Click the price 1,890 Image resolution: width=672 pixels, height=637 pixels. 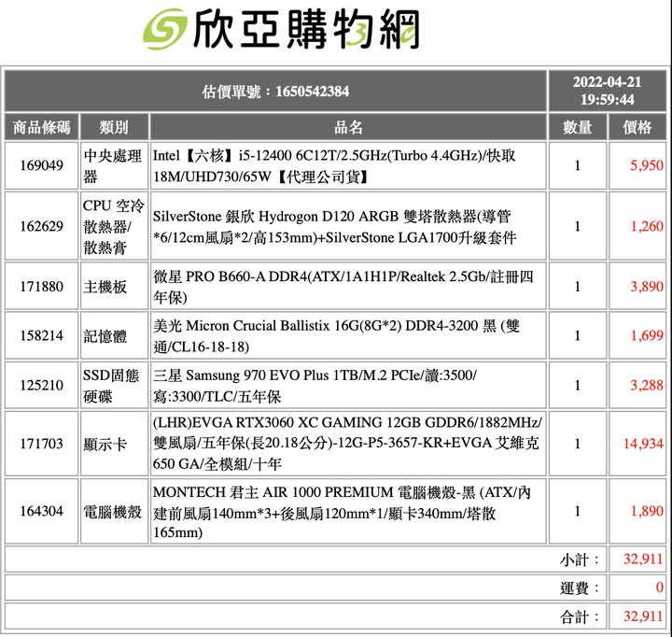646,511
